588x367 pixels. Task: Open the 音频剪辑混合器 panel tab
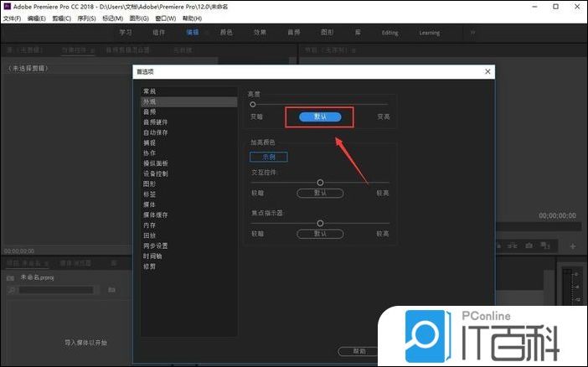point(128,50)
